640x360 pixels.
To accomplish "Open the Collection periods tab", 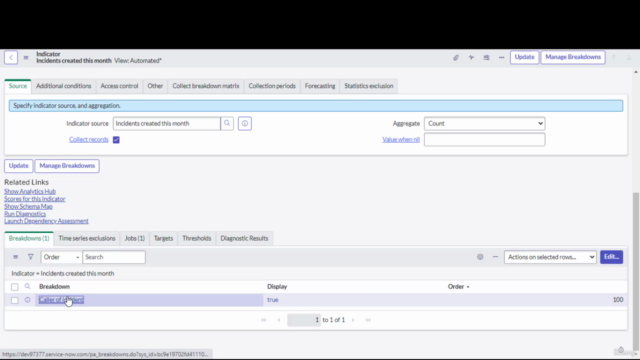I will pyautogui.click(x=272, y=86).
